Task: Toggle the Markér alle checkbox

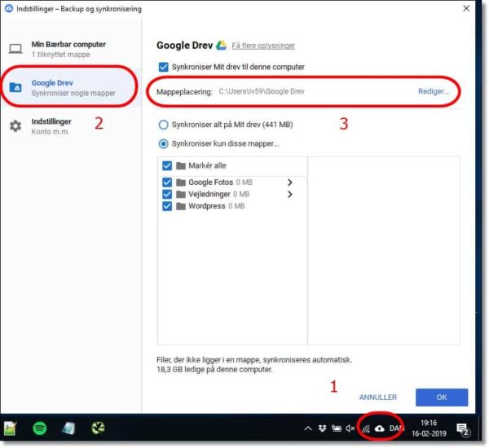Action: [167, 165]
